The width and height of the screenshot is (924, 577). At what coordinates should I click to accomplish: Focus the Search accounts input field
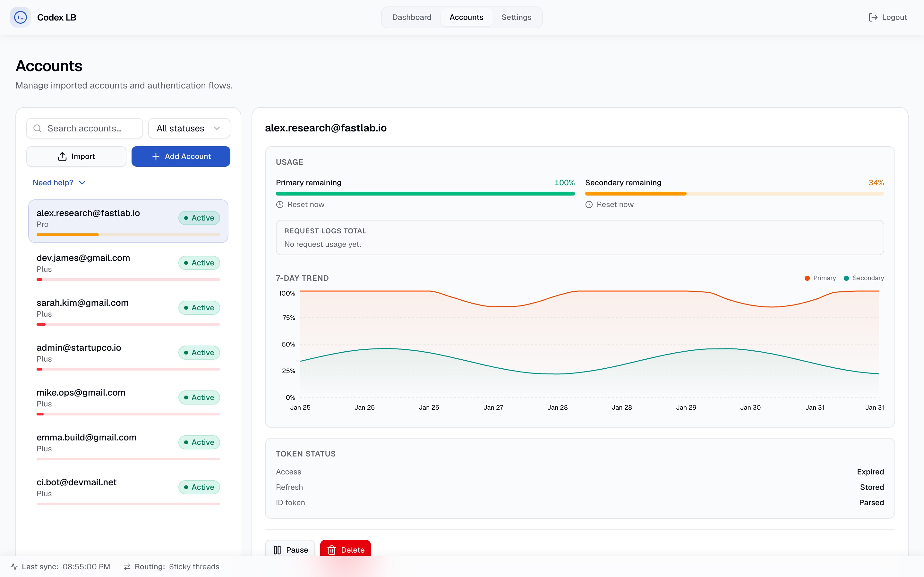coord(85,128)
